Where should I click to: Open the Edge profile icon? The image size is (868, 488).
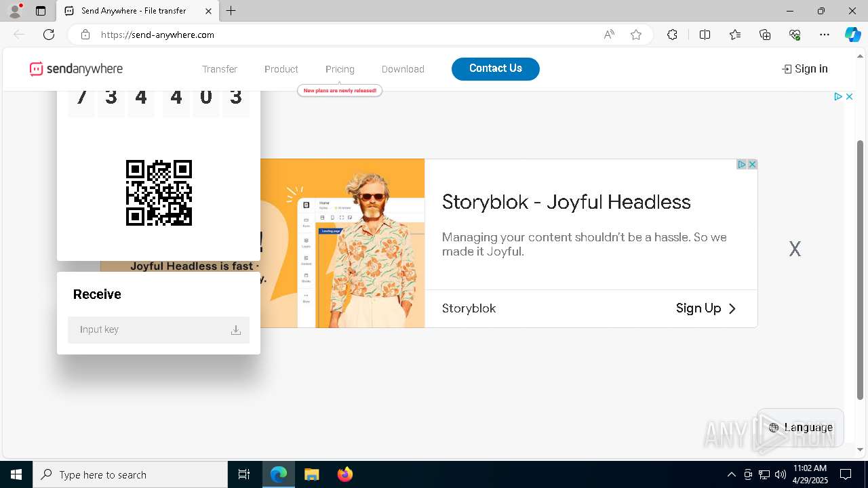(x=14, y=11)
